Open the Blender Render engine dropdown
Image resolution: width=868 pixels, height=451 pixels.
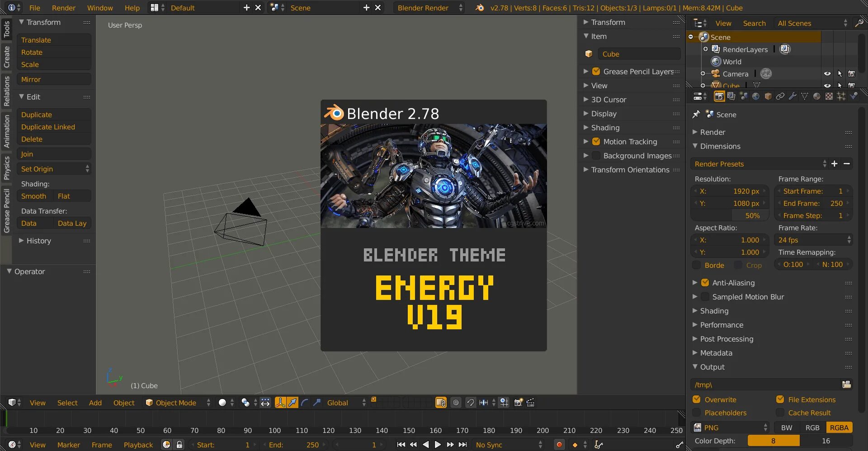[429, 8]
